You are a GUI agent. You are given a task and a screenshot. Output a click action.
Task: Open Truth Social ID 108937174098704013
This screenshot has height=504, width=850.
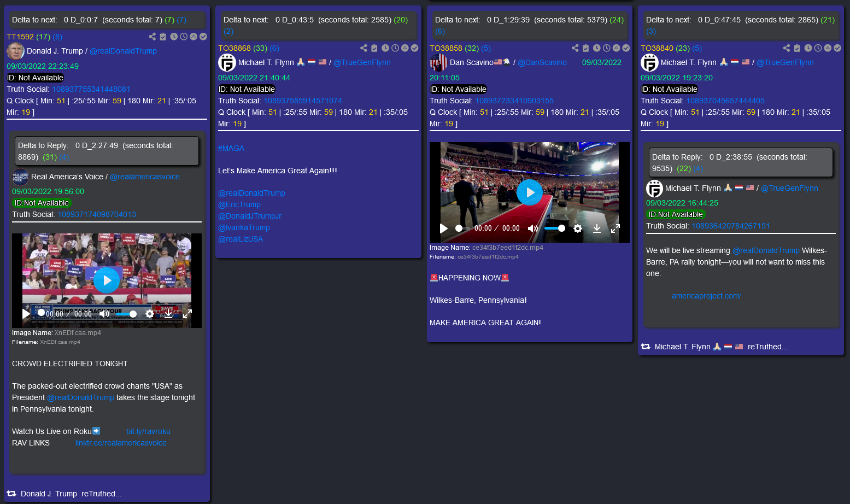coord(97,214)
